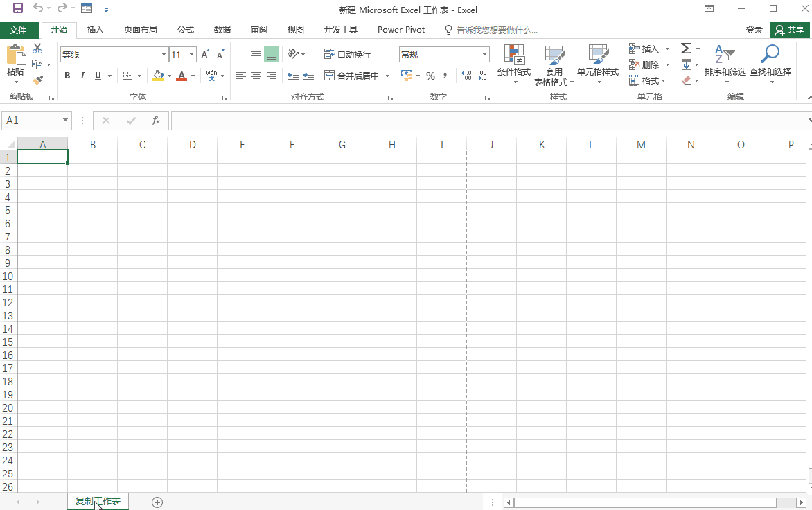Decrease indent of cell content
This screenshot has width=812, height=510.
pyautogui.click(x=293, y=76)
